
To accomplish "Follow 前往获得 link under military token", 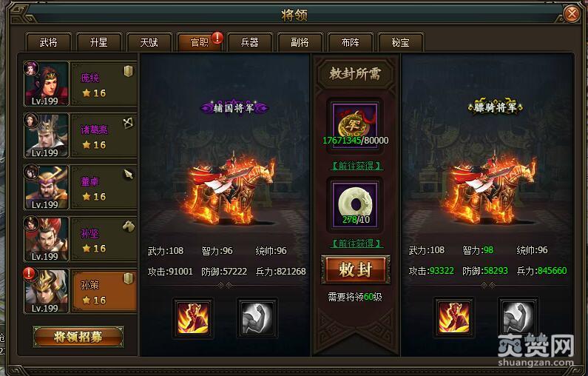I will [x=356, y=166].
